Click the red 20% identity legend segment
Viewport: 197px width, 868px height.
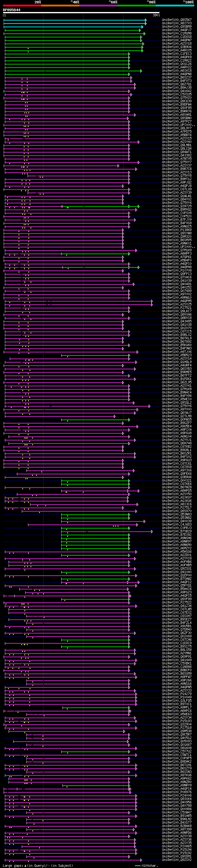coord(22,6)
